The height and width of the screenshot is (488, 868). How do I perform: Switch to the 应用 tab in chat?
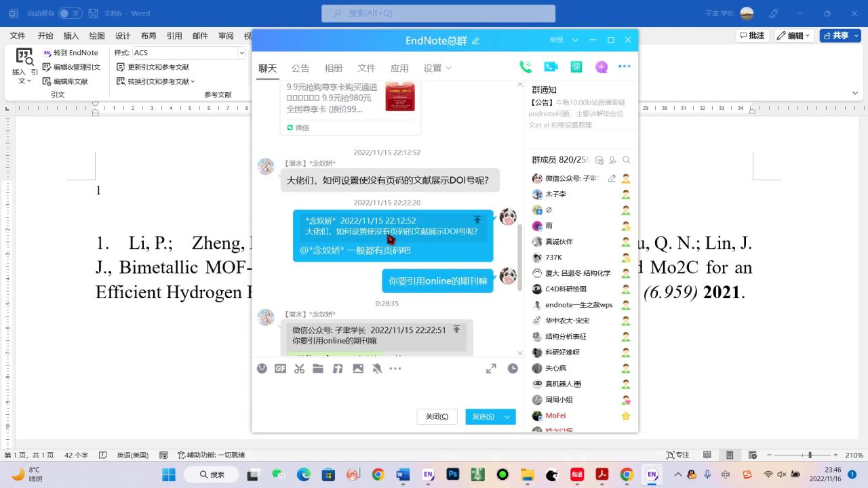(x=399, y=68)
